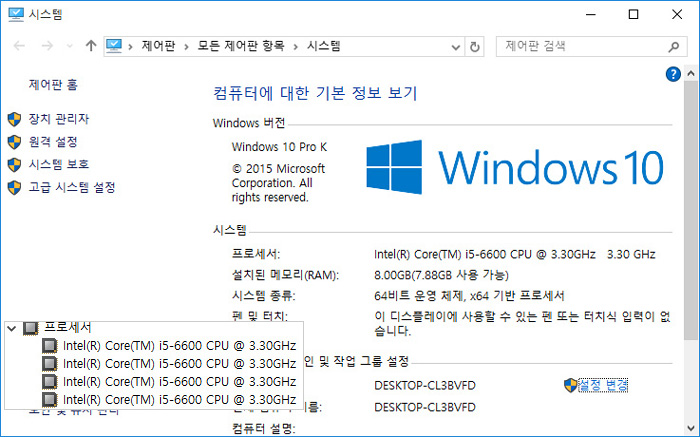Collapse the 프로세서 tree node
Image resolution: width=700 pixels, height=437 pixels.
pos(12,329)
